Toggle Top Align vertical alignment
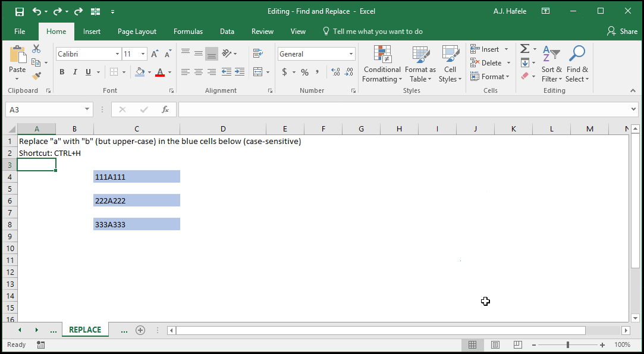Image resolution: width=644 pixels, height=354 pixels. click(186, 53)
